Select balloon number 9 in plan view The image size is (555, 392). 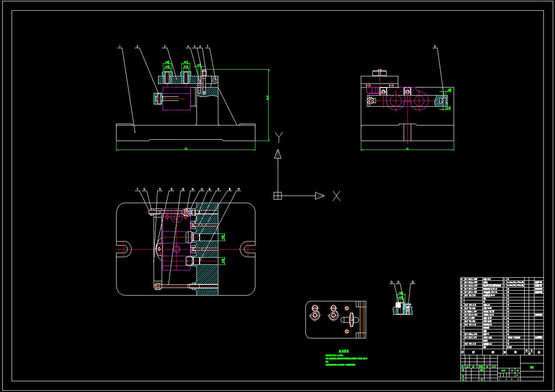[x=138, y=189]
